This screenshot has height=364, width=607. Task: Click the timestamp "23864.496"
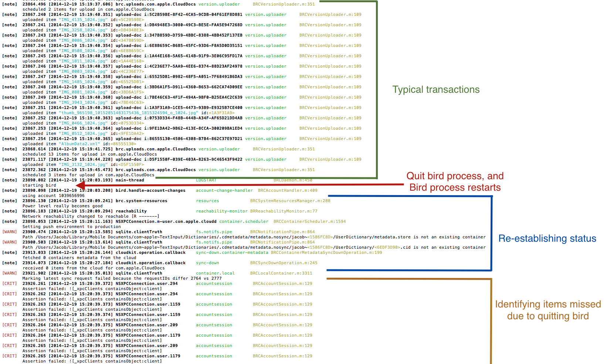[x=34, y=4]
